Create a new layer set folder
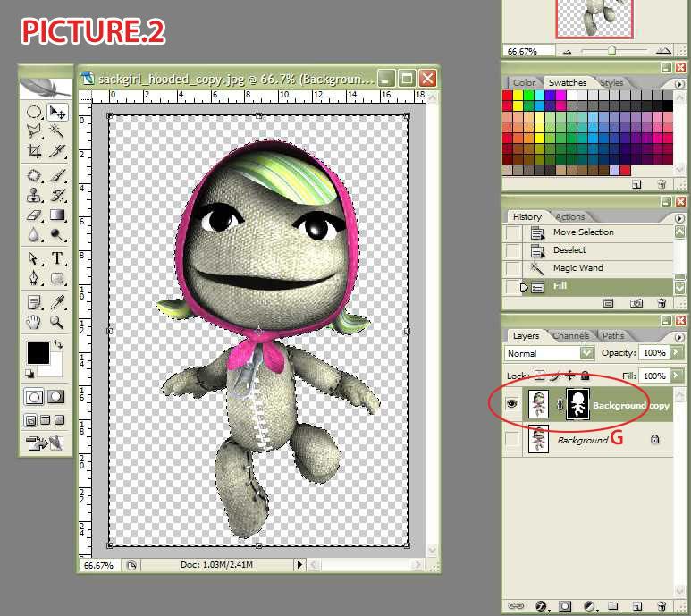 (613, 607)
